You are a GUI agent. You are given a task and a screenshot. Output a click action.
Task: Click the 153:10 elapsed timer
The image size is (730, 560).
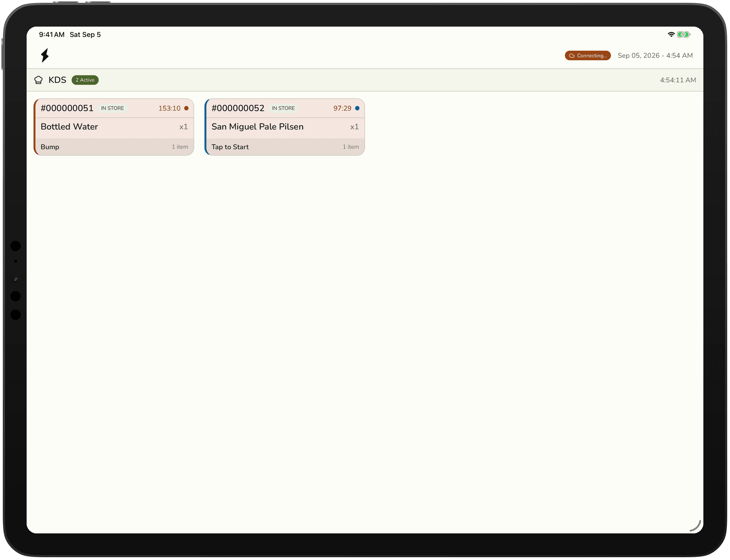coord(170,108)
